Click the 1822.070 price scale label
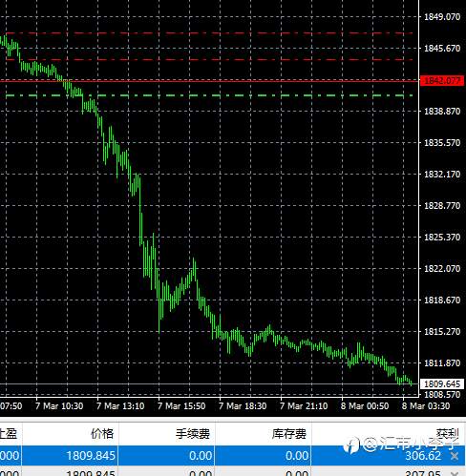This screenshot has height=476, width=466. (442, 269)
